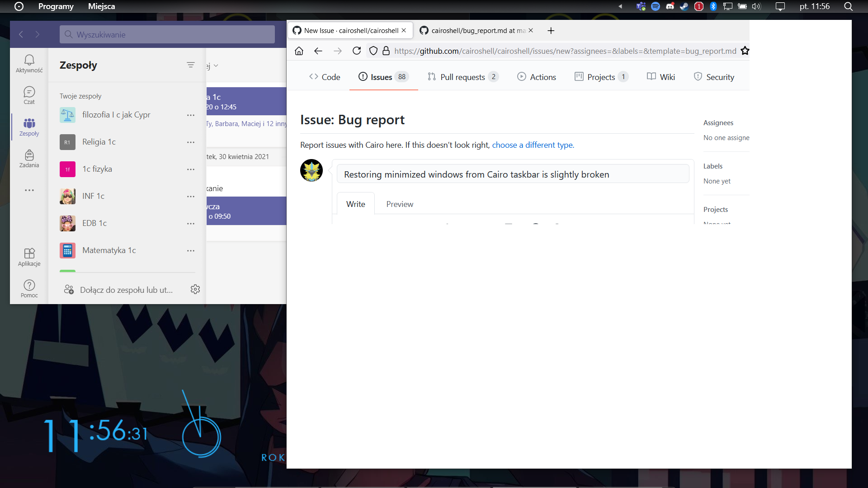
Task: Select Zadania in the Teams sidebar
Action: click(29, 159)
